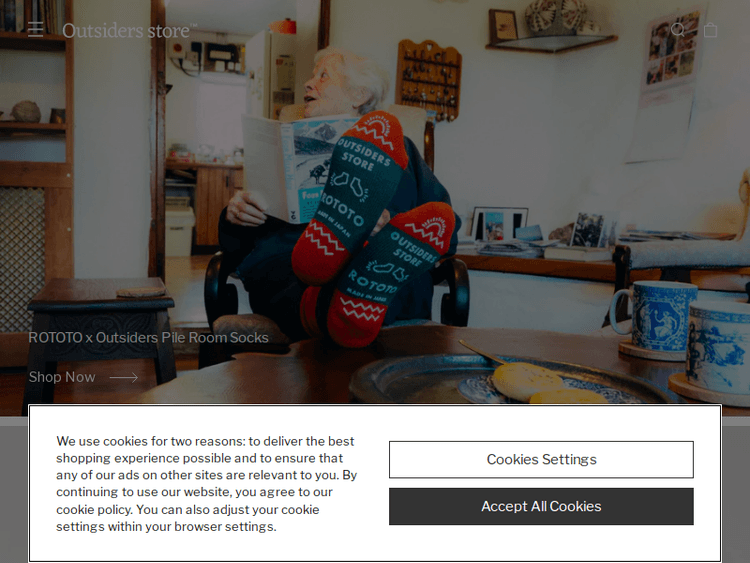Click the small wooden stool at left

99,335
